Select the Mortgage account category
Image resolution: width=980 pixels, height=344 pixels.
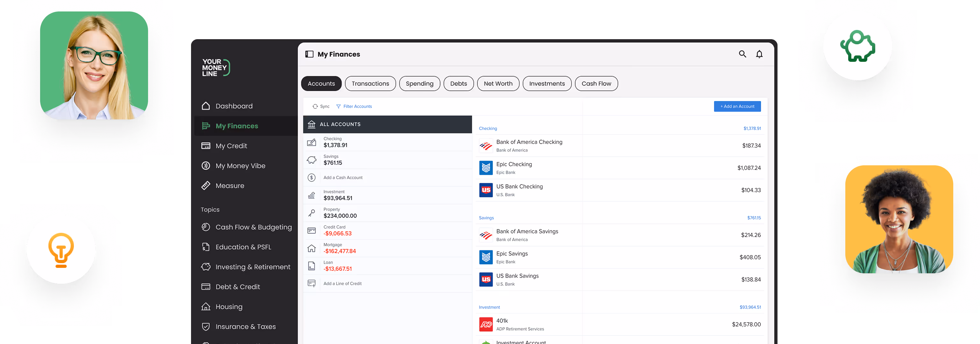[x=339, y=248]
